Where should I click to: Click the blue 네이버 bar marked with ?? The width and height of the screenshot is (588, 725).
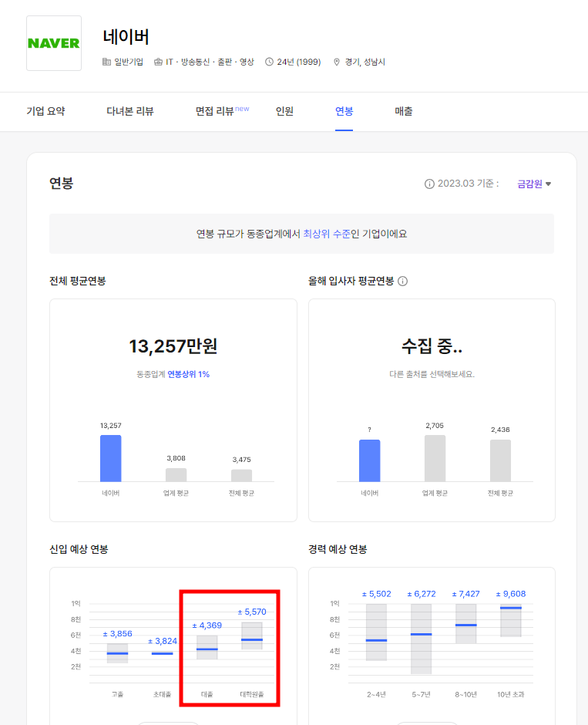coord(369,460)
